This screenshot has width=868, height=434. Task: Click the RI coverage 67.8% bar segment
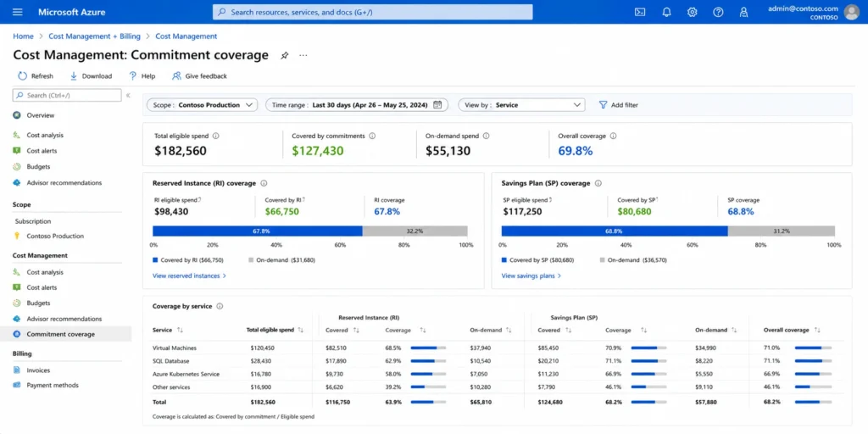(x=258, y=231)
